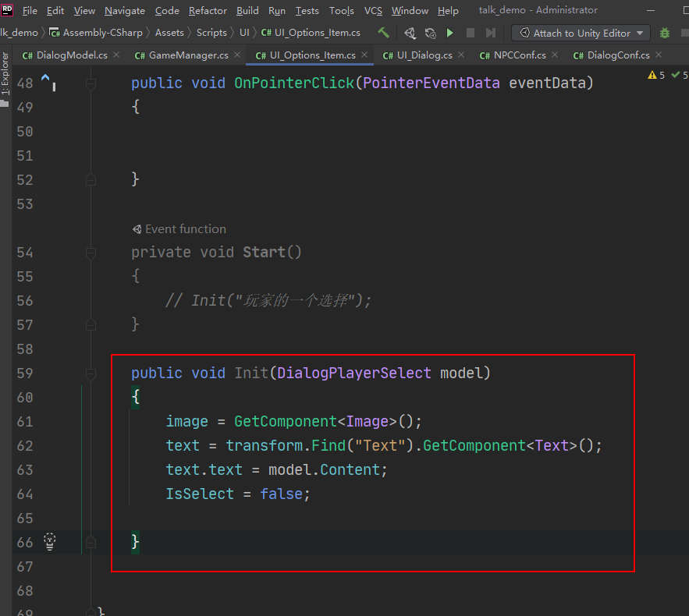Collapse the Start method at line 54
Screen dimensions: 689x616
(x=91, y=253)
